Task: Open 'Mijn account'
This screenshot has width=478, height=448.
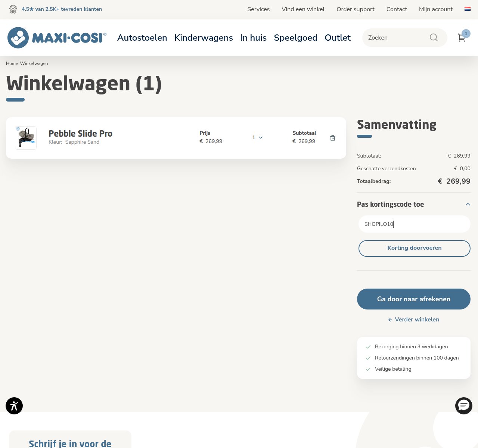Action: 436,9
